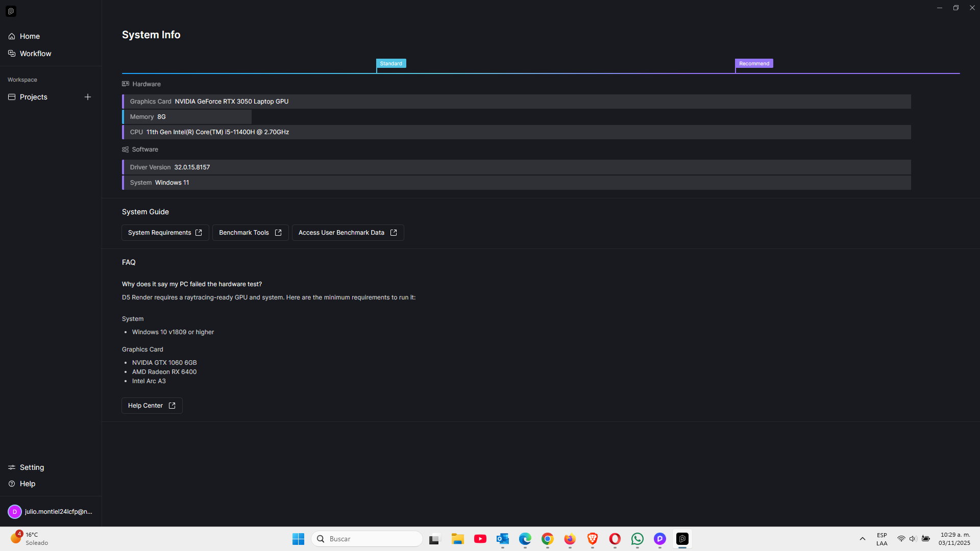Open WhatsApp from the taskbar

pyautogui.click(x=637, y=539)
